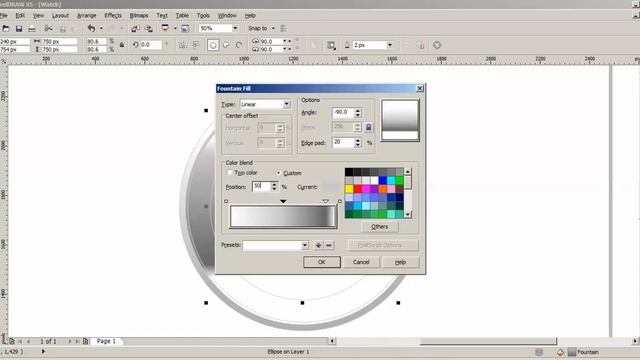This screenshot has height=360, width=640.
Task: Click the Application launcher icon
Action: (x=165, y=28)
